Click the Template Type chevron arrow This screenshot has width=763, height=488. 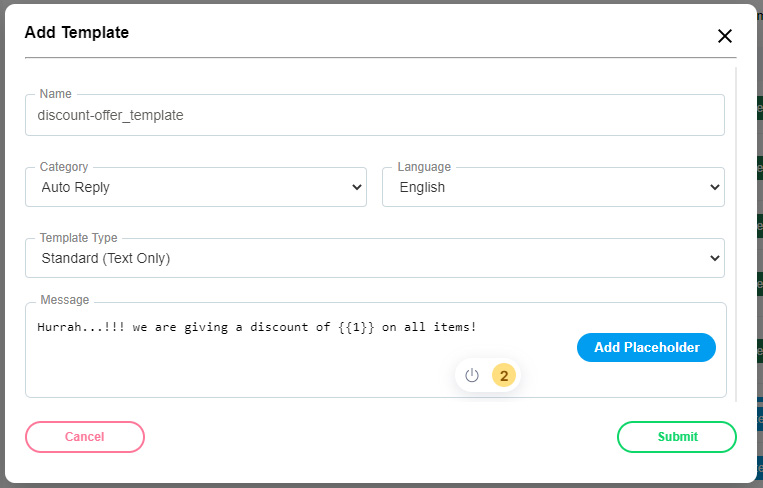point(714,258)
